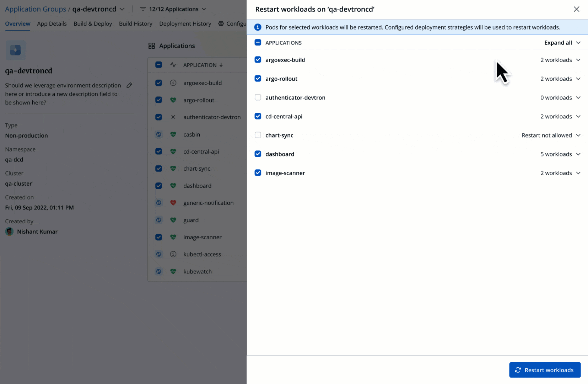Click the green heart status for argo-rollout
Viewport: 588px width, 384px height.
(173, 100)
